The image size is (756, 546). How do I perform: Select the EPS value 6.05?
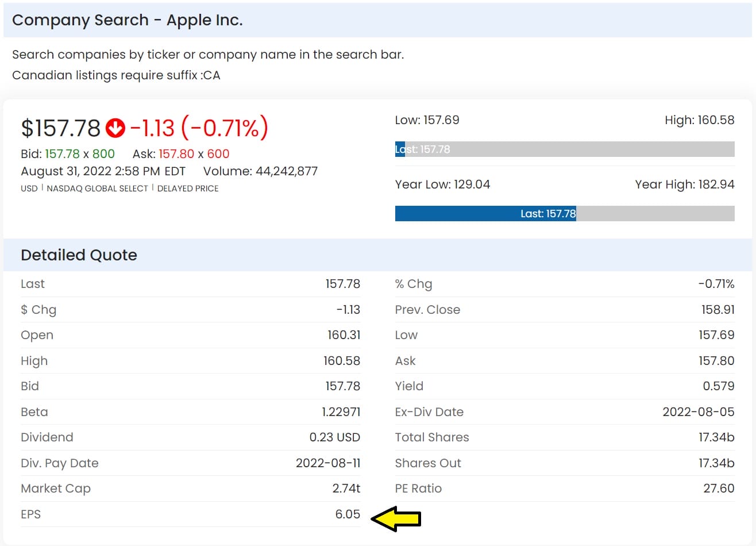click(348, 514)
